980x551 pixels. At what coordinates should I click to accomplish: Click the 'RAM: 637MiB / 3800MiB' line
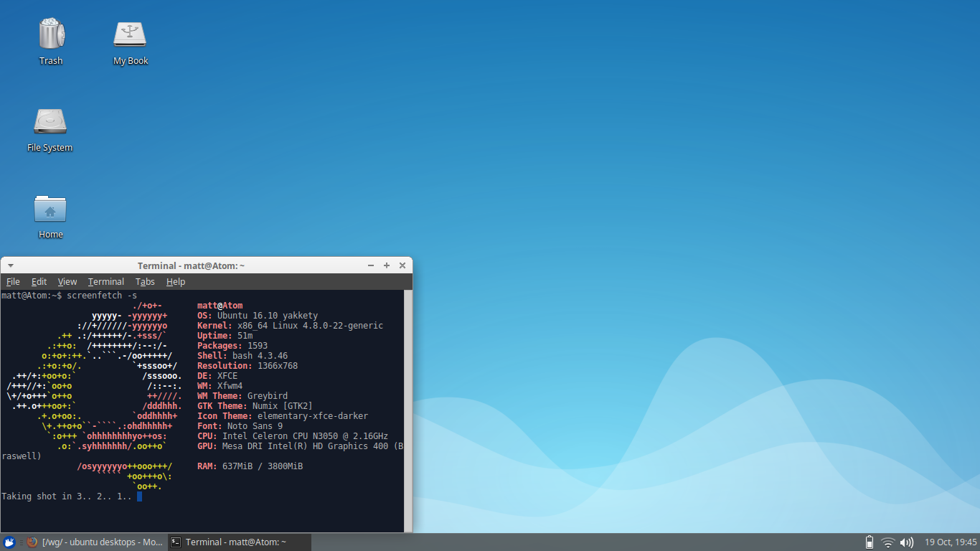click(250, 466)
